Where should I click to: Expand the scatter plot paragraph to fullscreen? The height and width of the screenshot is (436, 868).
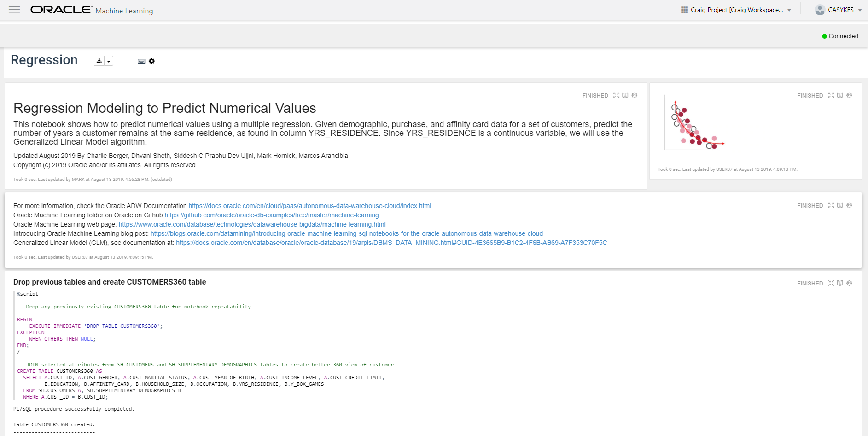pos(831,95)
